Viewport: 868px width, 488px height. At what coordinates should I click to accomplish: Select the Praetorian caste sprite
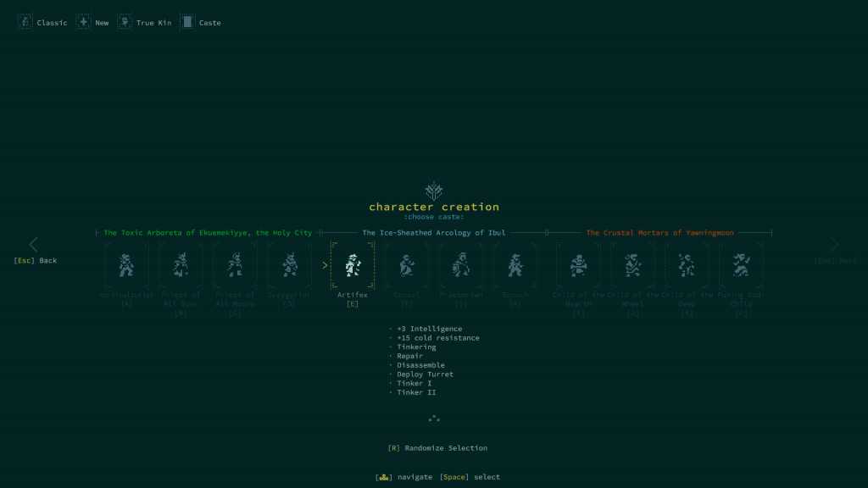click(460, 265)
